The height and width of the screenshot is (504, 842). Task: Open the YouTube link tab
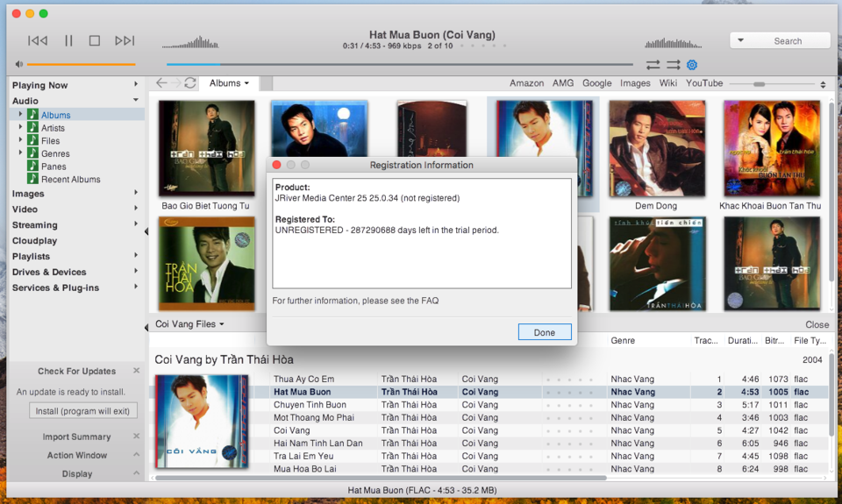(704, 83)
